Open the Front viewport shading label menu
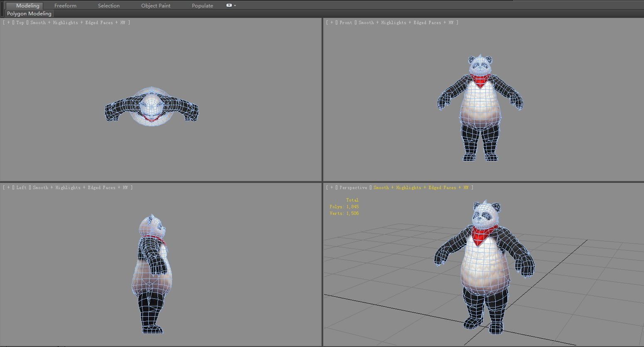 (406, 22)
